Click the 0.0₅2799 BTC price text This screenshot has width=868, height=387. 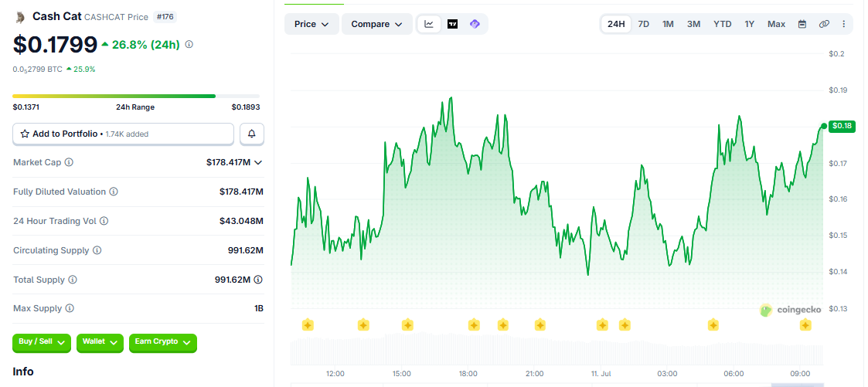point(38,70)
